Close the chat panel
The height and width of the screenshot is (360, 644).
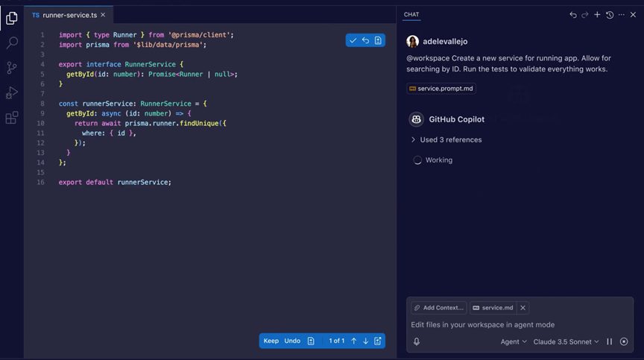[633, 15]
